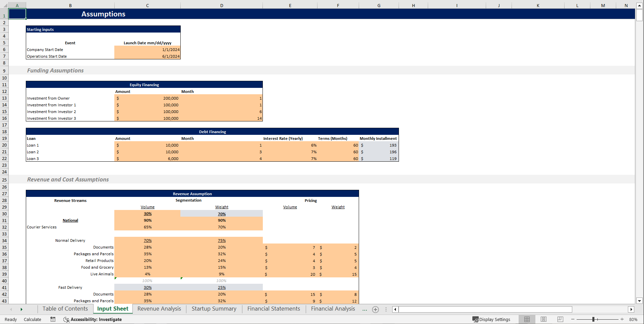Open hidden sheet list via ellipsis

[364, 310]
